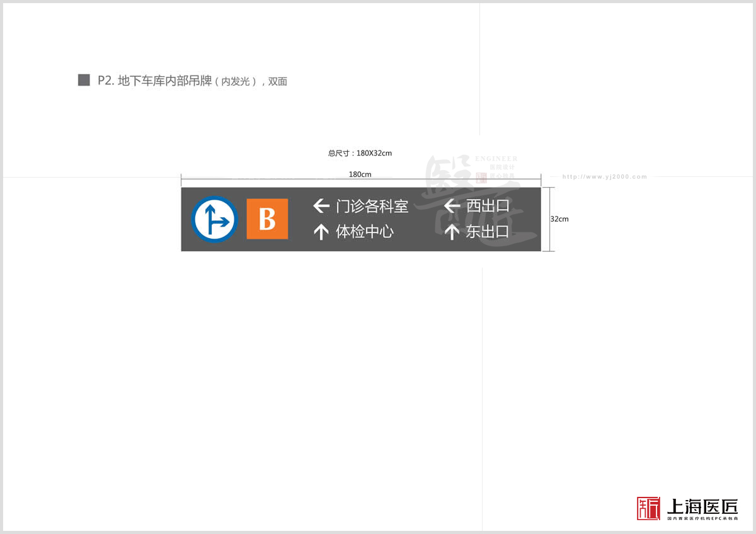
Task: Select the 东出口 sign text
Action: [487, 232]
